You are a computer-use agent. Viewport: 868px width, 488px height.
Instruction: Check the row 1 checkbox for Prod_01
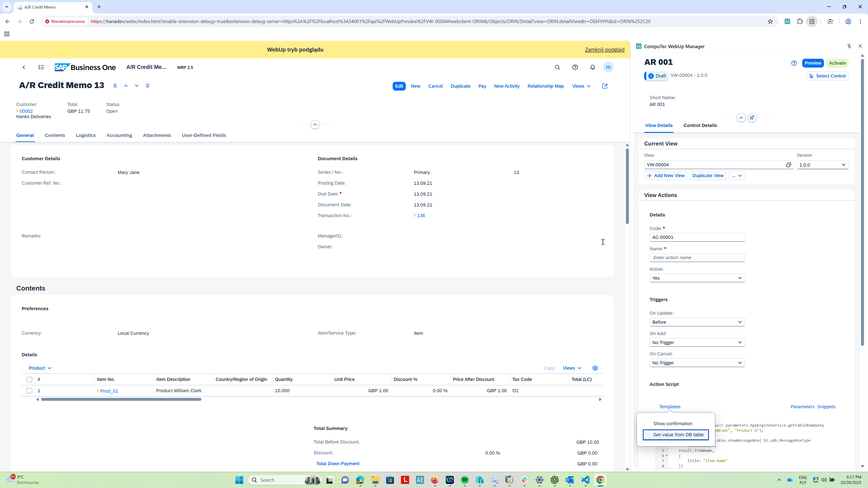pyautogui.click(x=29, y=391)
